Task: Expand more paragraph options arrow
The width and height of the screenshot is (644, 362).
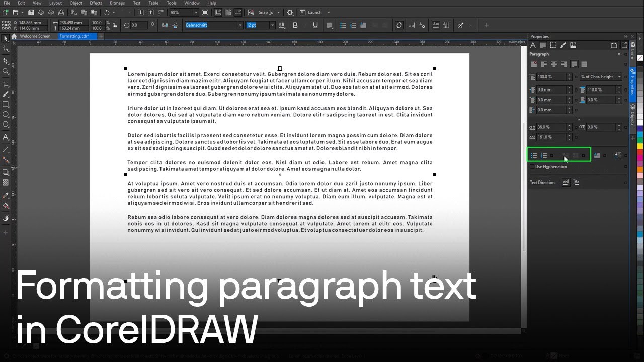Action: point(579,120)
